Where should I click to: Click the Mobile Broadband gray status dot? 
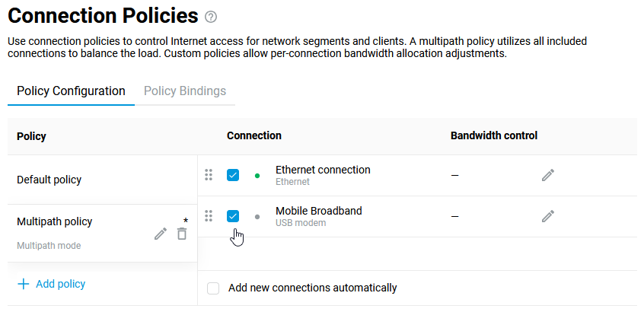click(257, 217)
